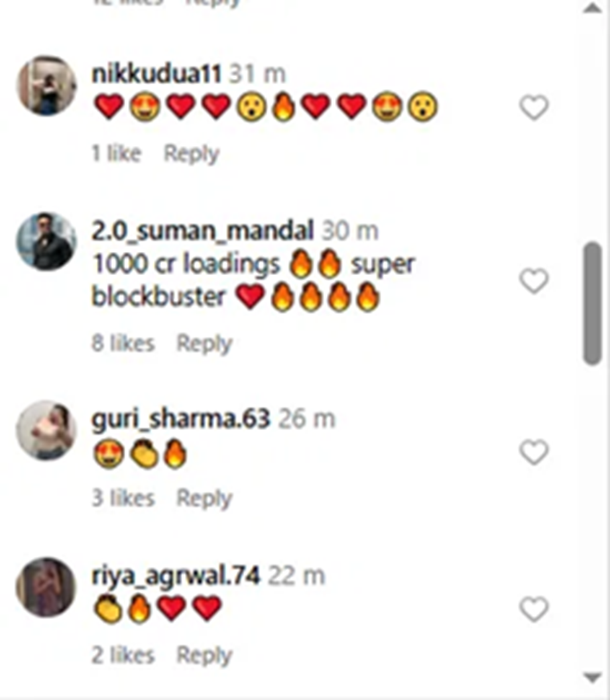Like the nikkudua11 comment heart
Screen dimensions: 610x700
534,108
